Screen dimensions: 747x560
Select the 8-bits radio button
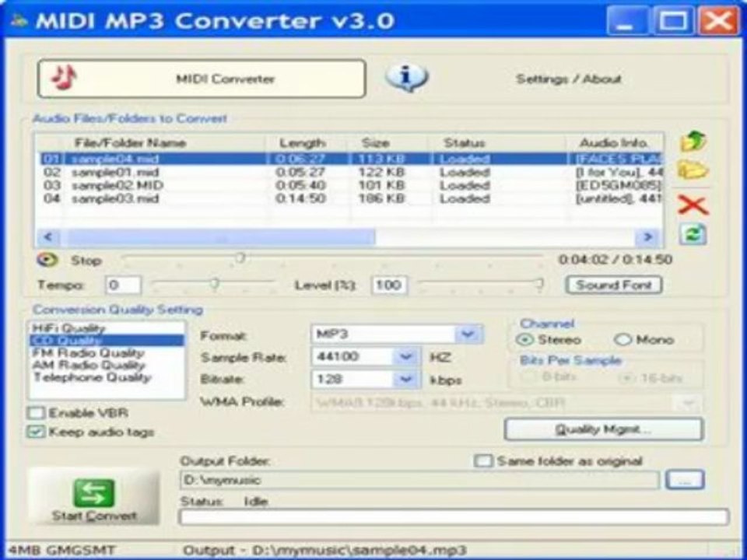[x=528, y=377]
